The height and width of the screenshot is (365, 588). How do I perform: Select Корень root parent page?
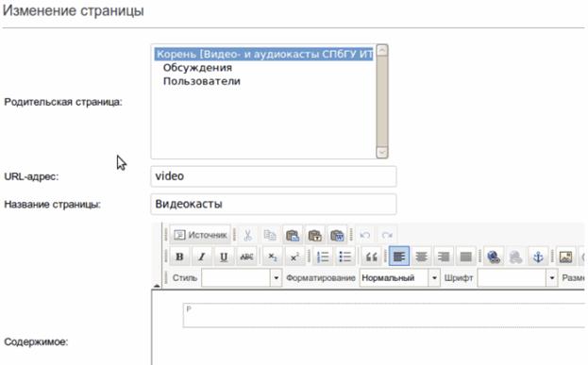coord(264,55)
